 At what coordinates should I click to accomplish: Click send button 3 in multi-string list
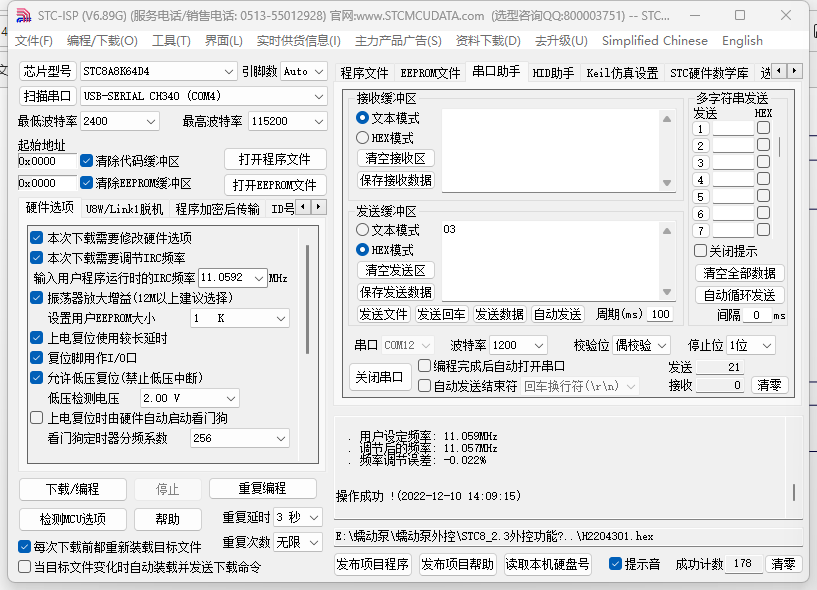coord(700,163)
